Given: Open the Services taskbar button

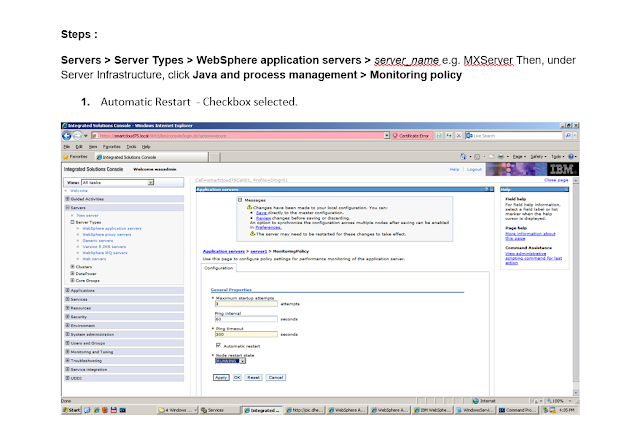Looking at the screenshot, I should click(x=220, y=410).
